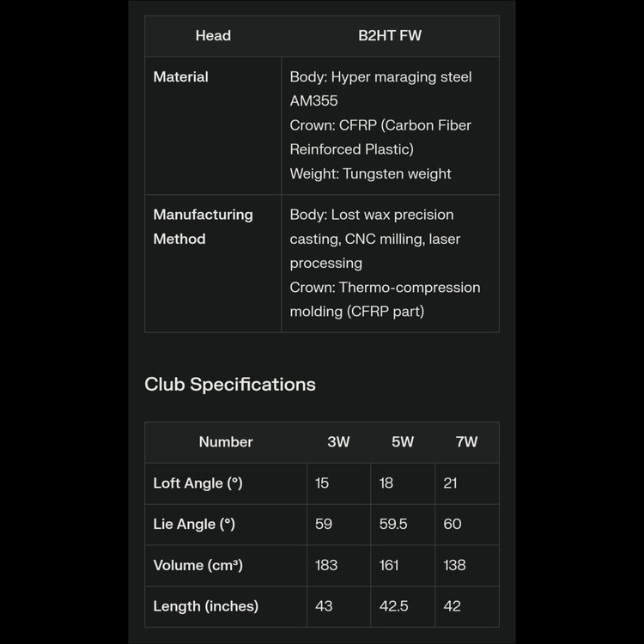Click the "Number" column header
This screenshot has height=644, width=644.
pyautogui.click(x=226, y=442)
